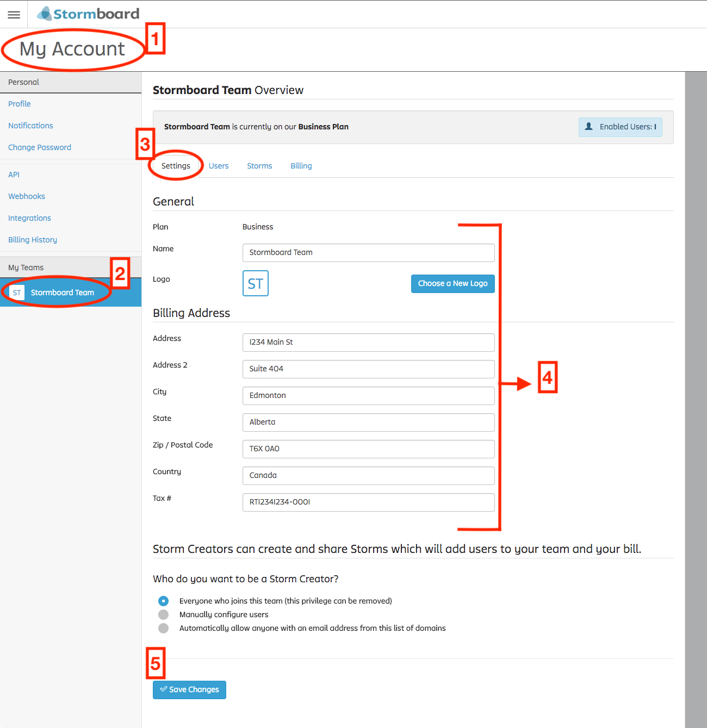Click the Tax # field
Image resolution: width=707 pixels, height=728 pixels.
[x=369, y=502]
